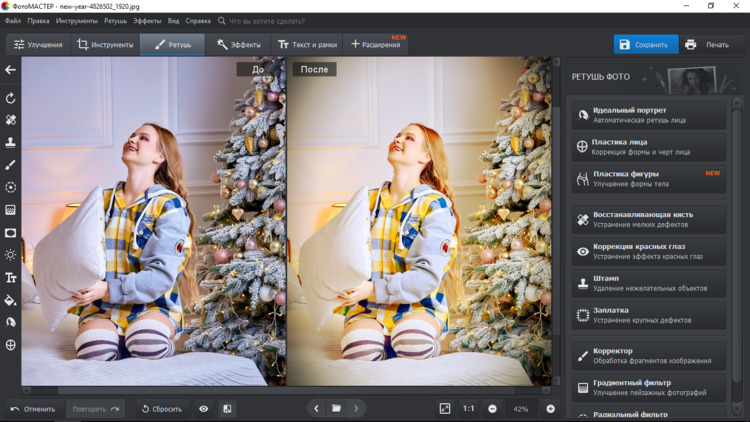Click the Сохранить save button
Image resolution: width=750 pixels, height=422 pixels.
coord(645,44)
